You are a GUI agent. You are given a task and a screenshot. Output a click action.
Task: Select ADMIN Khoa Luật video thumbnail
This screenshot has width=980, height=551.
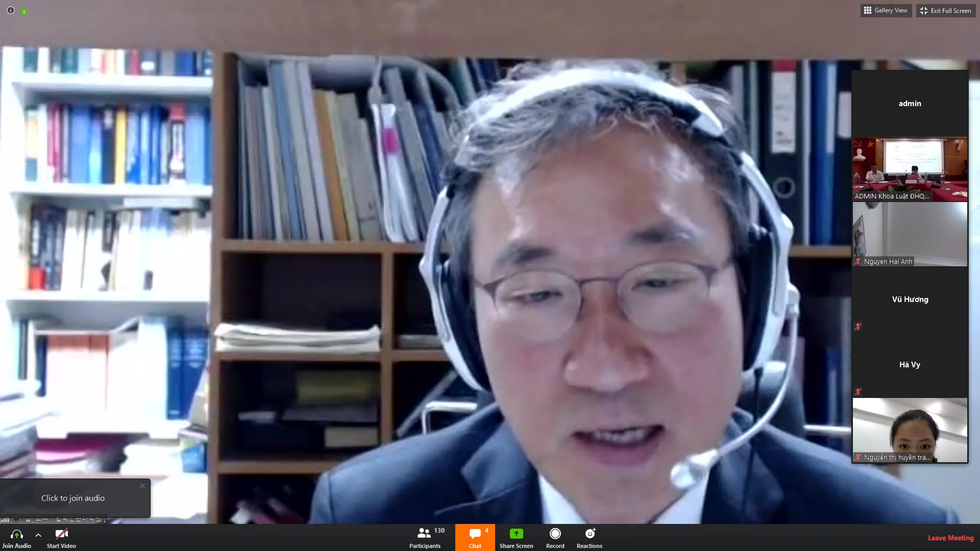click(910, 168)
